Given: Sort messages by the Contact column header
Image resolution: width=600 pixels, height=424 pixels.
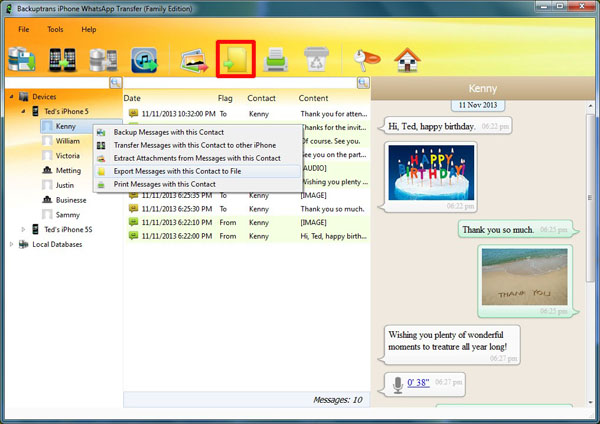Looking at the screenshot, I should pos(261,98).
